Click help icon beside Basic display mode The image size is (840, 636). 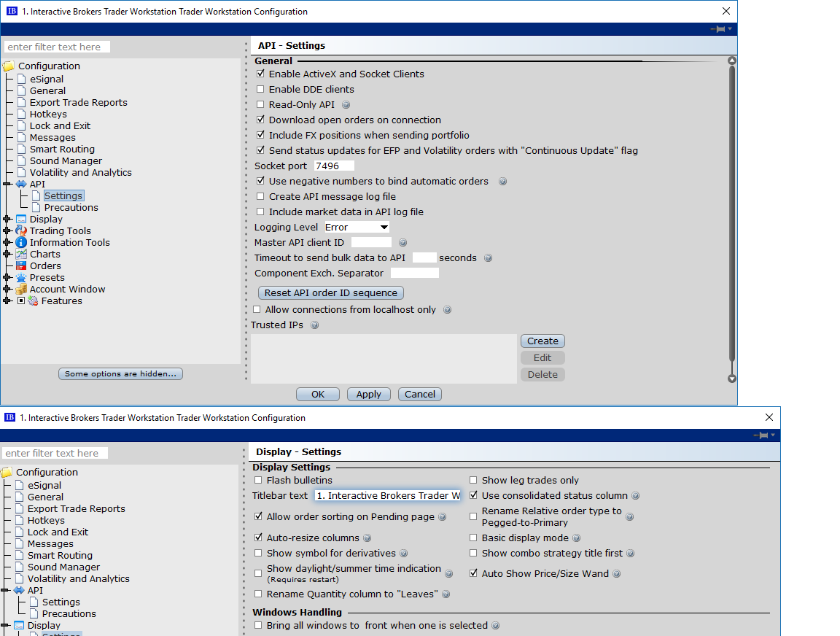click(577, 538)
